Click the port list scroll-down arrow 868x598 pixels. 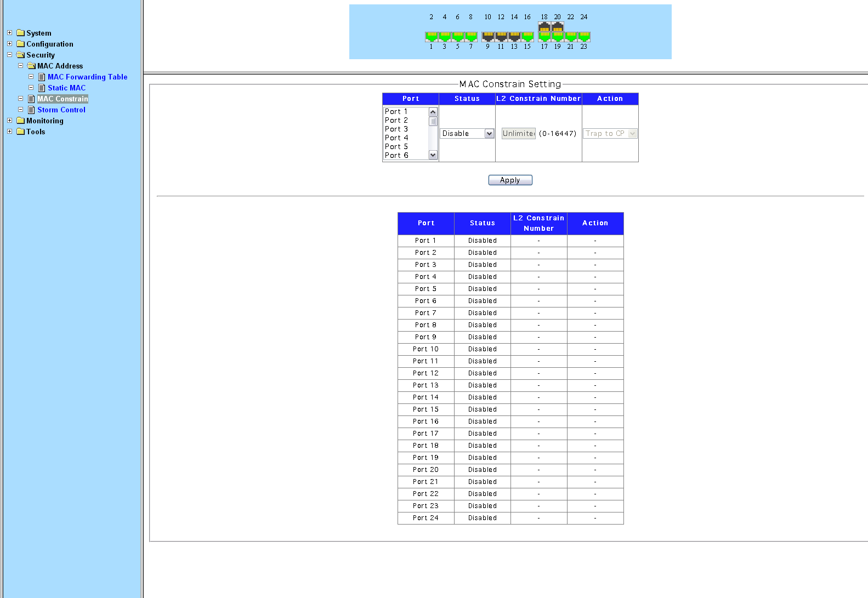(x=433, y=155)
